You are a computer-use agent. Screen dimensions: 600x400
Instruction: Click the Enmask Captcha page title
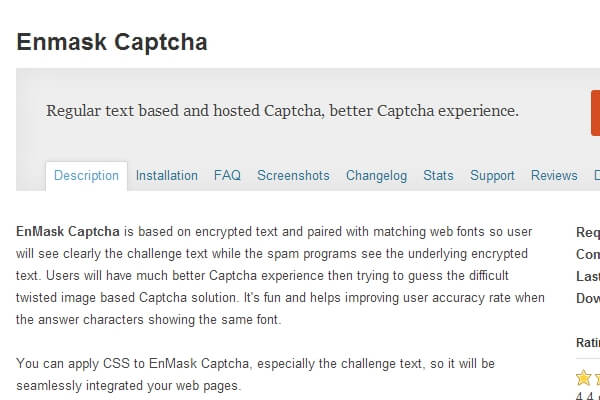112,42
